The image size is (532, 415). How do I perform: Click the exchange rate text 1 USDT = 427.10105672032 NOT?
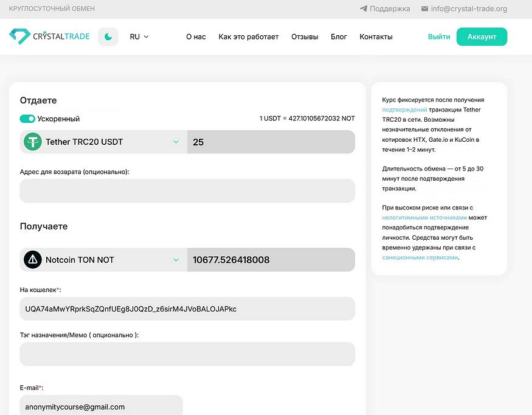coord(307,119)
